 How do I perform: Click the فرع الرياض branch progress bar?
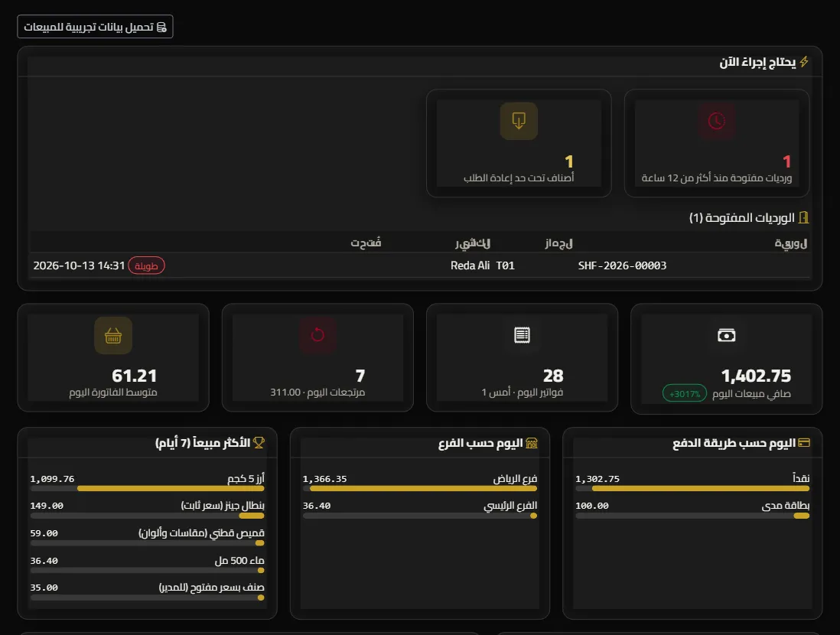419,489
